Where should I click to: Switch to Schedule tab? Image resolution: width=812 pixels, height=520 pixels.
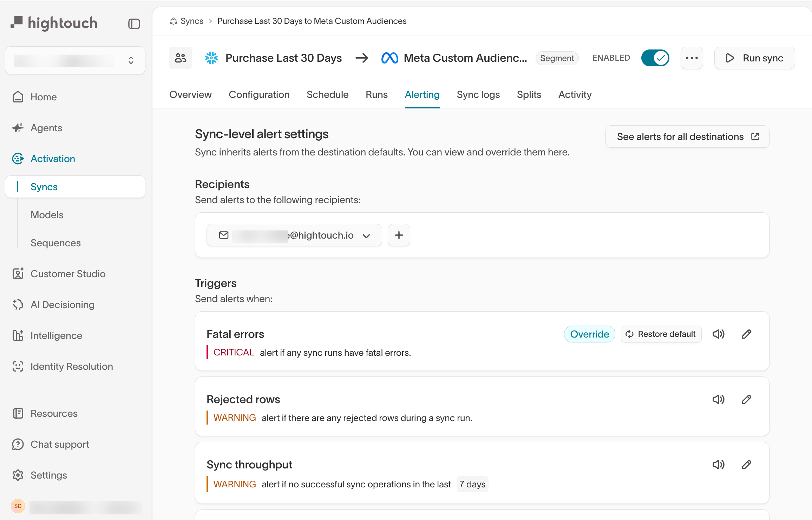(x=328, y=95)
